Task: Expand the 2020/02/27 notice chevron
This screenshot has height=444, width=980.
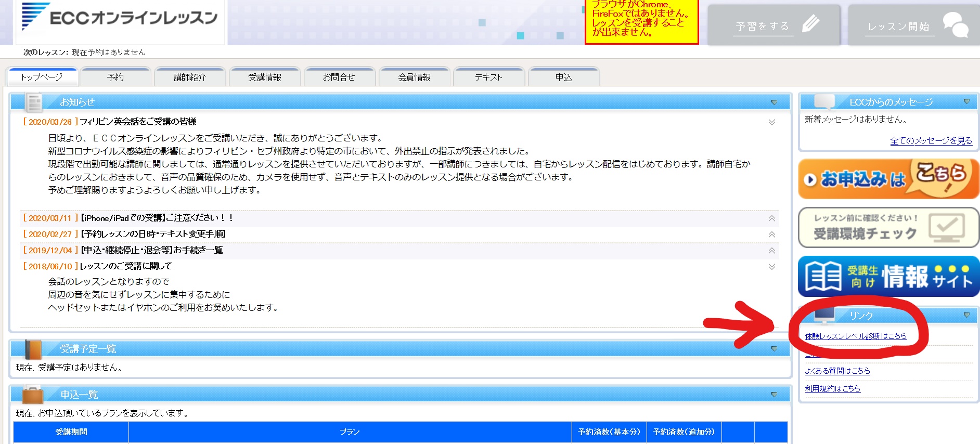Action: (x=772, y=234)
